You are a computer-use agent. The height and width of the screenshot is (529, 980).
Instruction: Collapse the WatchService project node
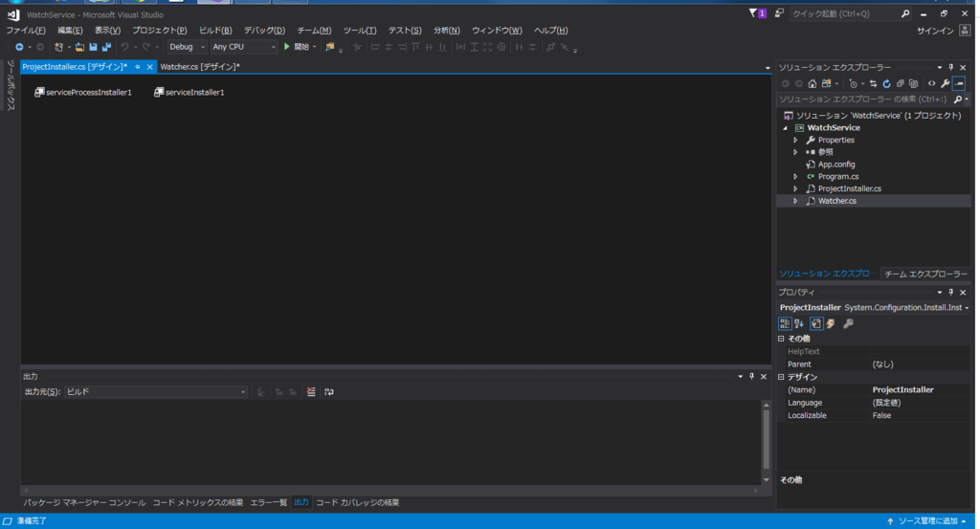(786, 128)
